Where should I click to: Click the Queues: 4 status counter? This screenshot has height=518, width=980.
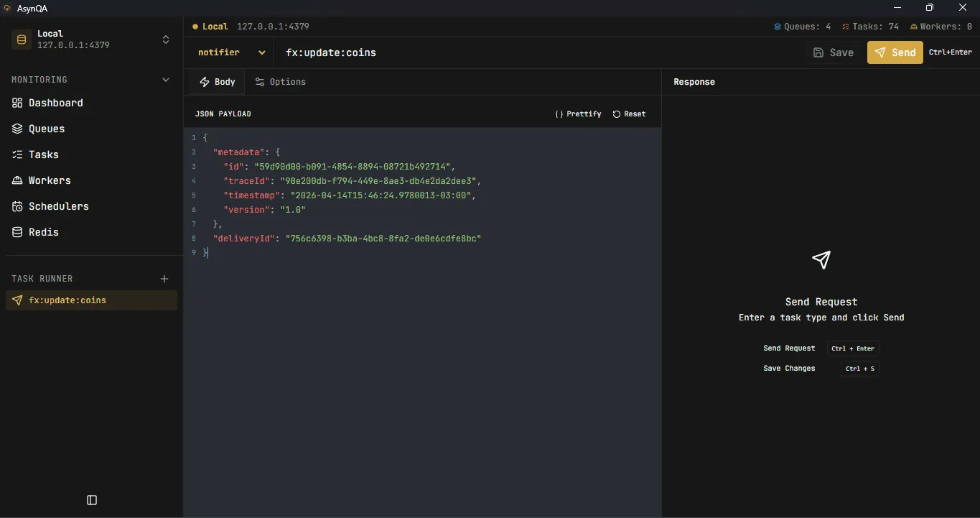(802, 27)
